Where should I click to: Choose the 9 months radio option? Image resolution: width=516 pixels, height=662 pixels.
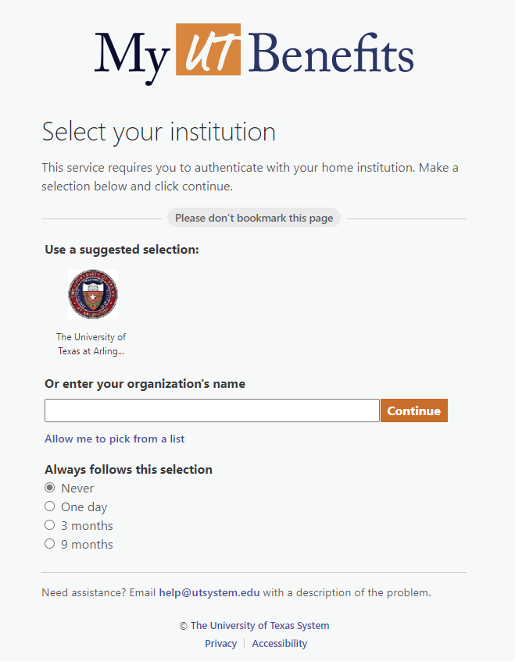[50, 544]
